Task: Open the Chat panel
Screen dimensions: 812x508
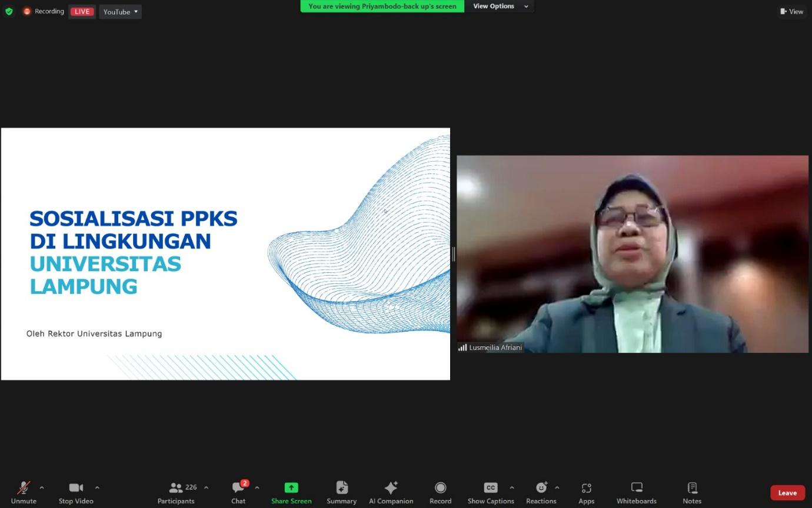Action: click(x=238, y=492)
